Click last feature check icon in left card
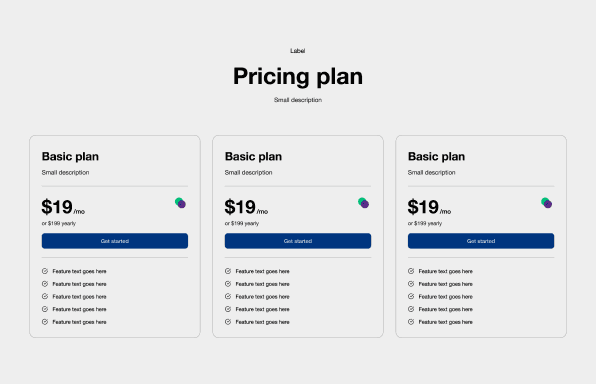This screenshot has width=596, height=384. pos(45,322)
